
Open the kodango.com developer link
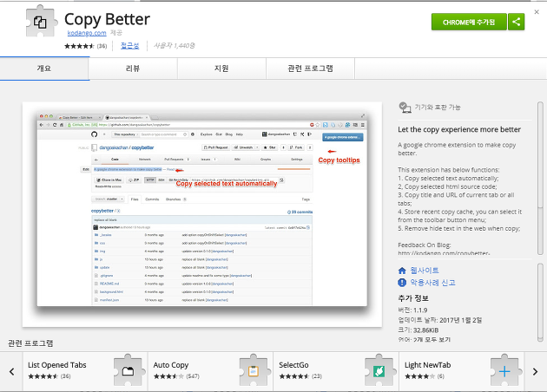pos(87,33)
